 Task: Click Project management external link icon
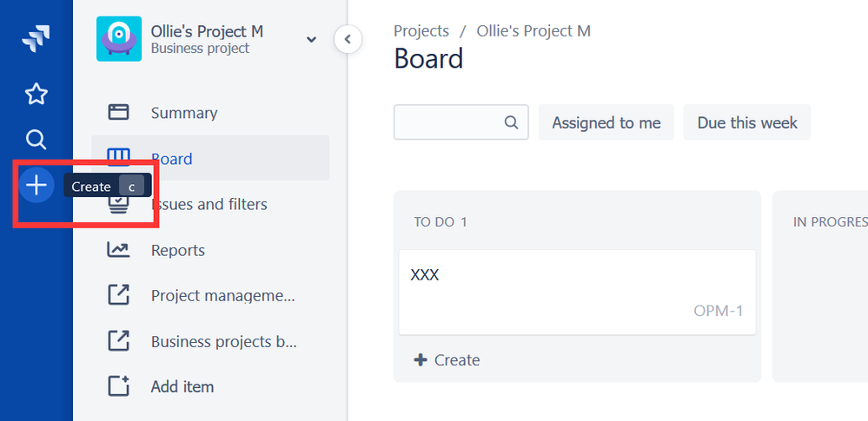[118, 295]
